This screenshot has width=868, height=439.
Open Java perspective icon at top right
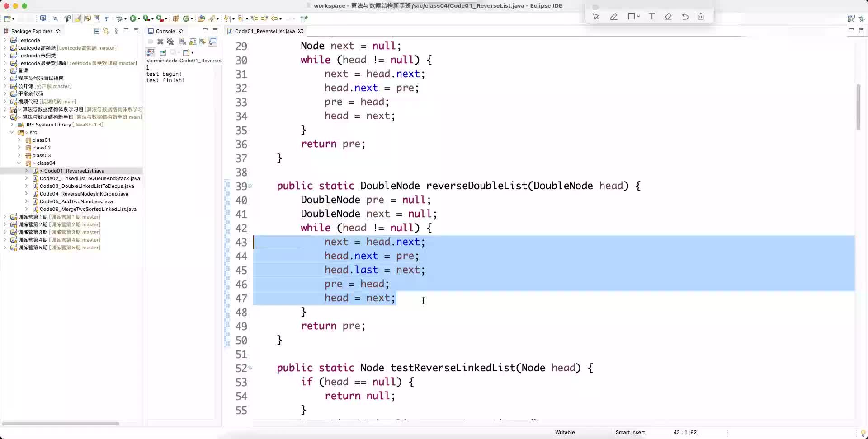point(851,19)
